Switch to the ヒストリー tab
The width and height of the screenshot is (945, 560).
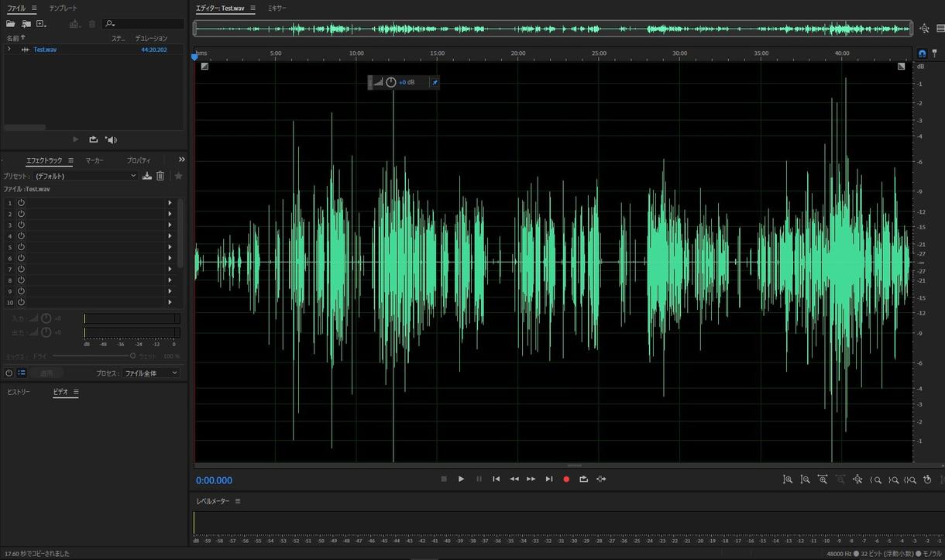tap(19, 392)
